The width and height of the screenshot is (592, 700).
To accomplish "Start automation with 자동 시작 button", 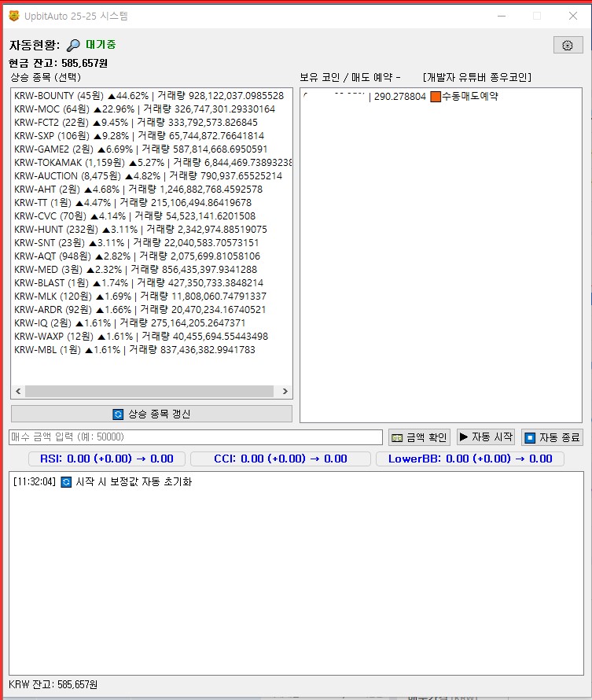I will [x=486, y=437].
